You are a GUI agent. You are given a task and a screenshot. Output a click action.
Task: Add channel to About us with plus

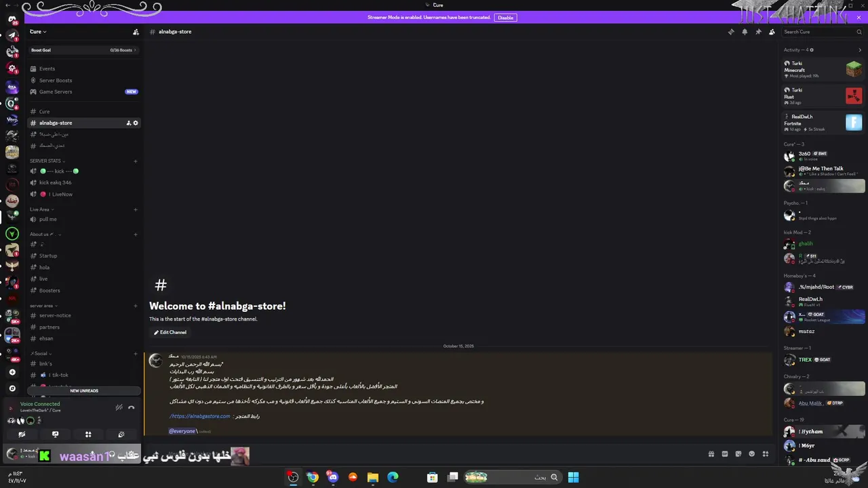point(136,235)
